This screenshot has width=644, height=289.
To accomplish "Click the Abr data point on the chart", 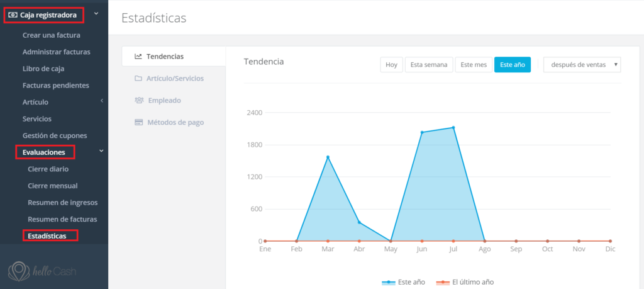I will [x=359, y=222].
